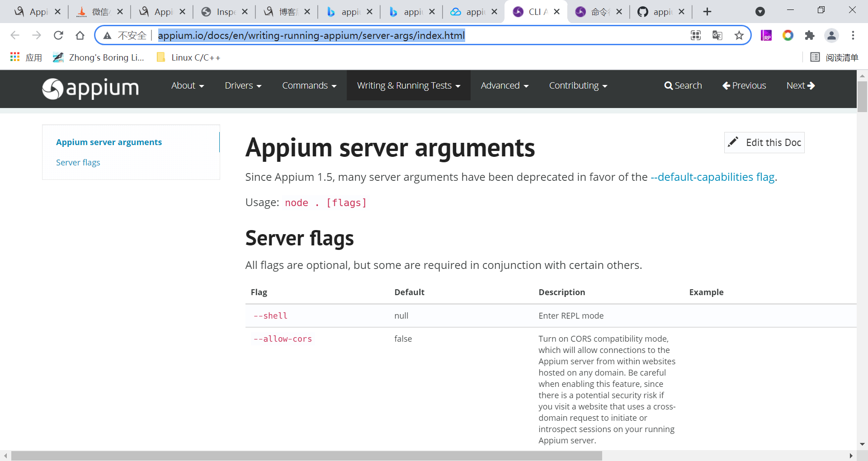The height and width of the screenshot is (461, 868).
Task: Click the address bar URL
Action: 311,35
